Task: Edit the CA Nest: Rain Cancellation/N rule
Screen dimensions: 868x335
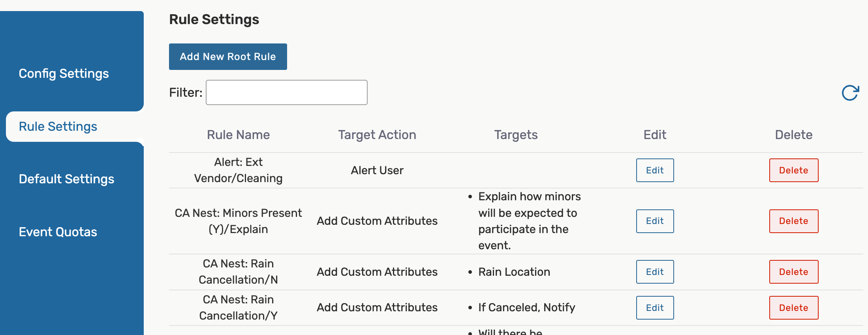Action: click(x=655, y=272)
